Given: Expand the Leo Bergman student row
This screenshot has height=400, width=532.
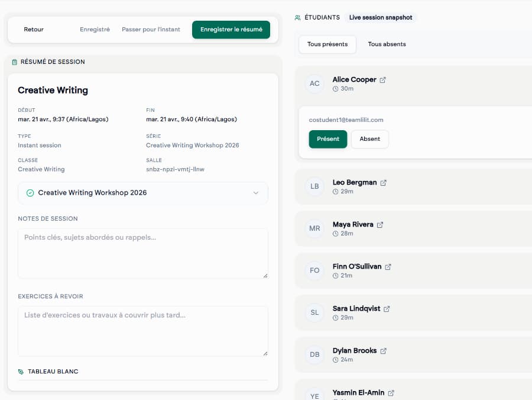Looking at the screenshot, I should coord(414,187).
